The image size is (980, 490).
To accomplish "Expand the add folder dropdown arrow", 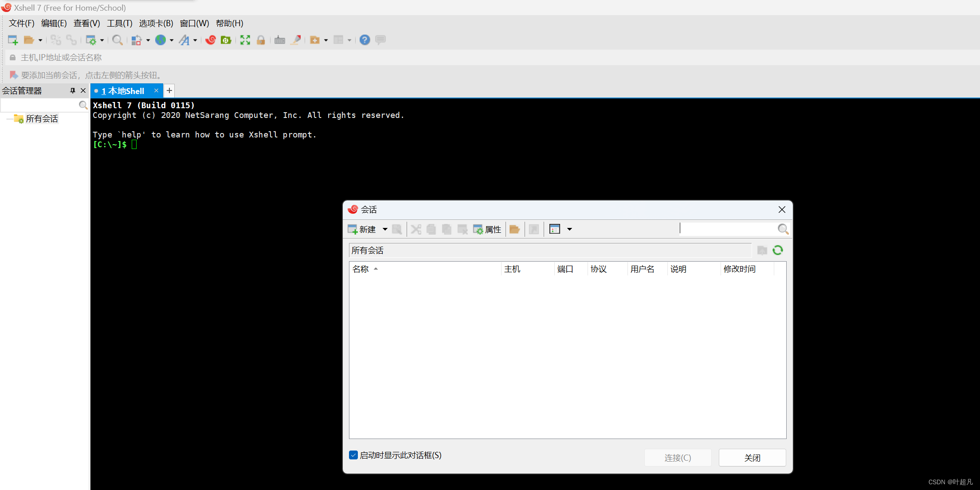I will (x=326, y=40).
